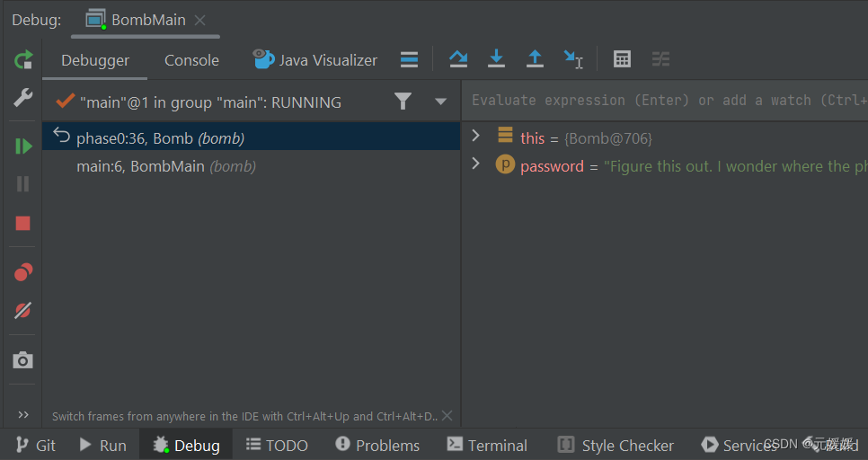The height and width of the screenshot is (460, 868).
Task: Open evaluate expression calculator
Action: 622,59
